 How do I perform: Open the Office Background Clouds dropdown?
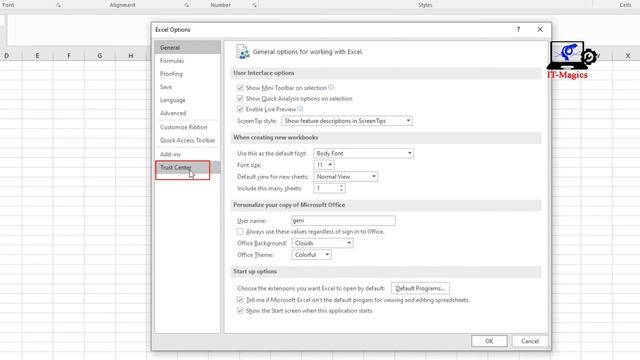322,243
